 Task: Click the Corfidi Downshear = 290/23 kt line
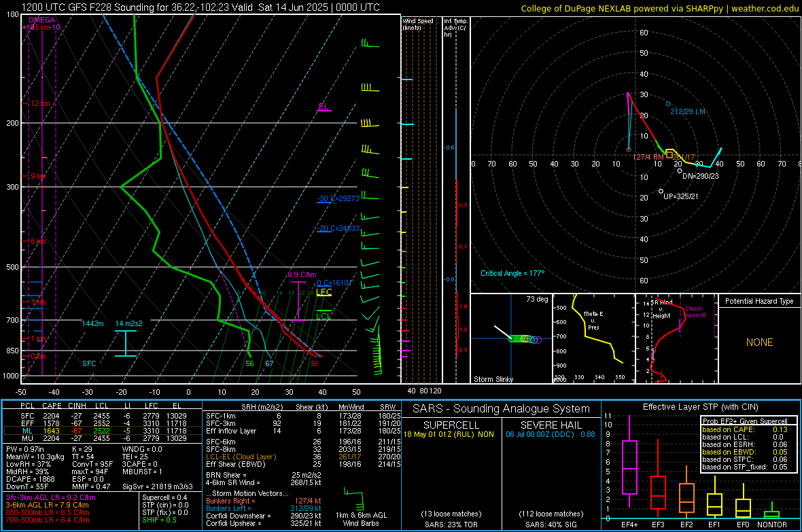tap(264, 516)
